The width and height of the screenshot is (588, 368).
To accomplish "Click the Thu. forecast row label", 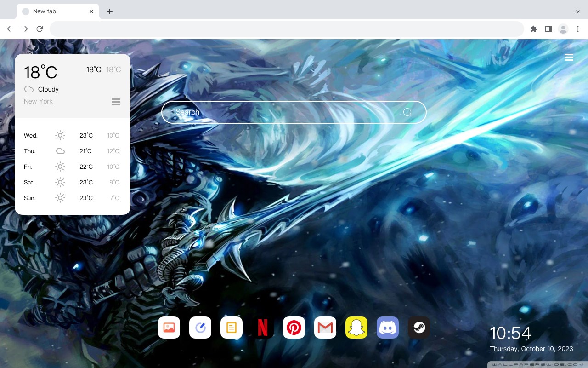I will (x=30, y=151).
